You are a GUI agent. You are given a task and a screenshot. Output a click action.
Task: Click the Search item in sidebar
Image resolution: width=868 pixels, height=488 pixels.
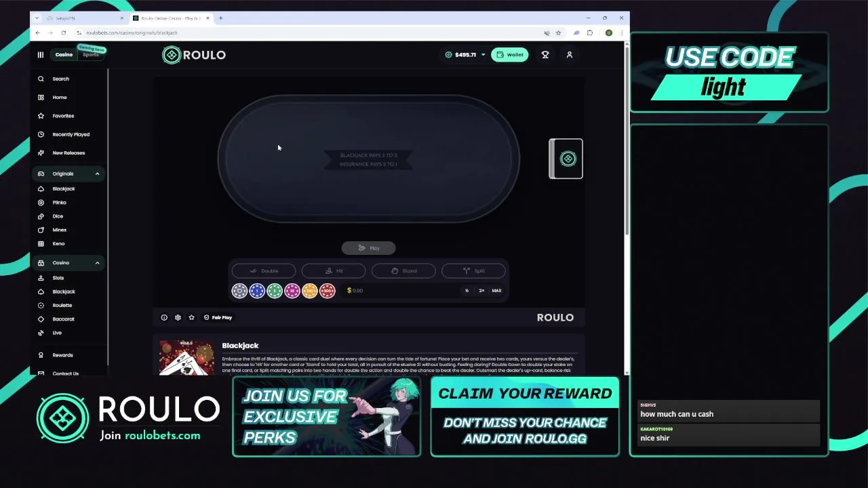coord(54,79)
